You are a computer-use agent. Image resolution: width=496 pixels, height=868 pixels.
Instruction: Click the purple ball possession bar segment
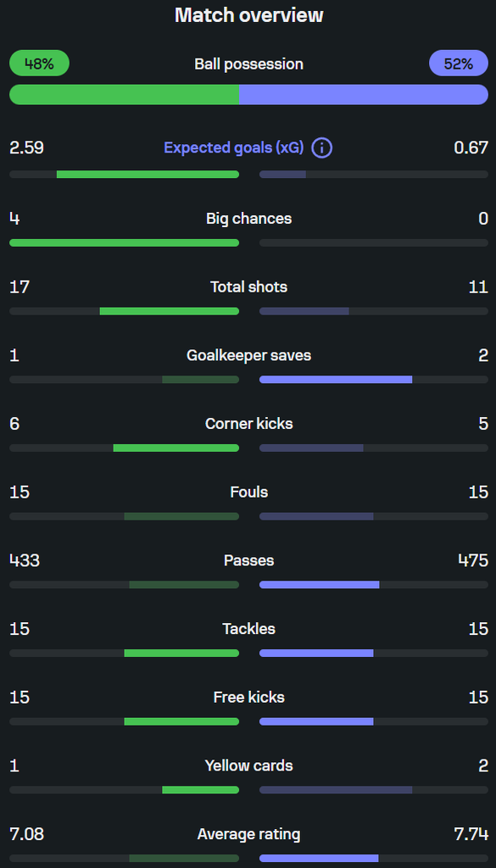coord(364,95)
